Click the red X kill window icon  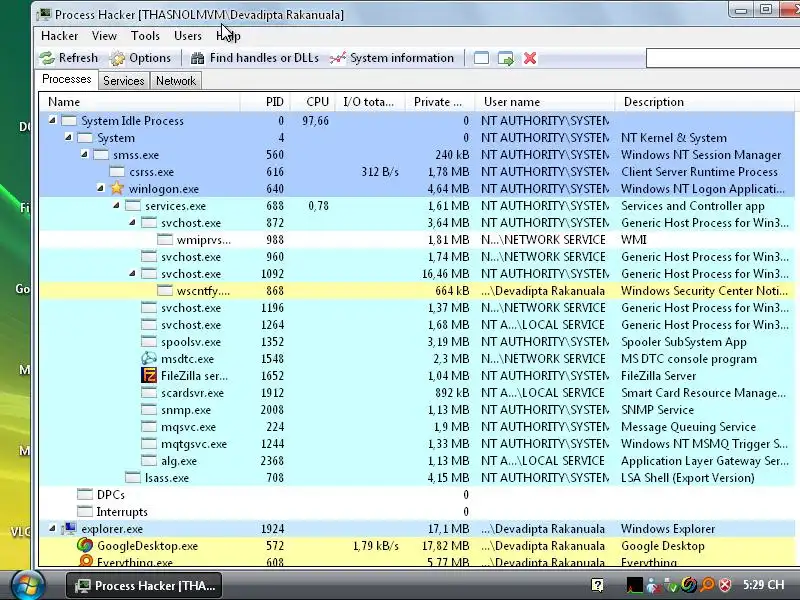(530, 58)
